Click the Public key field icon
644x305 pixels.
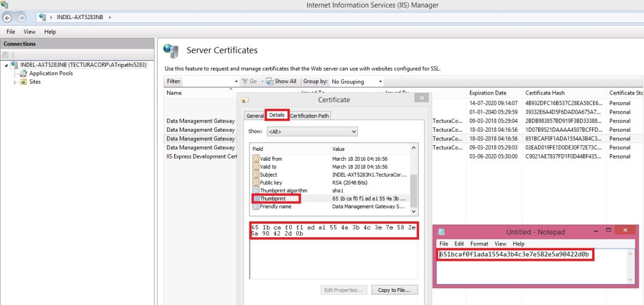(257, 183)
